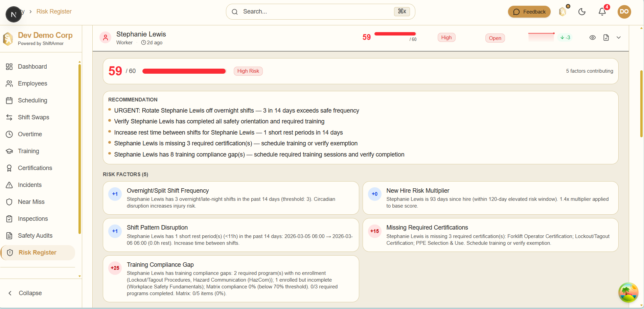Image resolution: width=644 pixels, height=309 pixels.
Task: Click the +25 Training Compliance Gap badge
Action: coord(115,268)
